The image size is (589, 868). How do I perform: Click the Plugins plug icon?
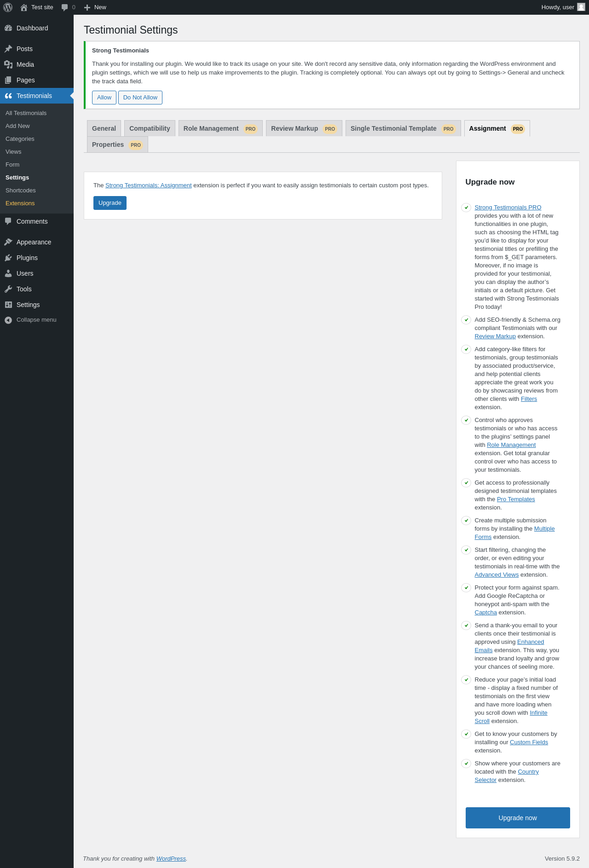tap(8, 258)
